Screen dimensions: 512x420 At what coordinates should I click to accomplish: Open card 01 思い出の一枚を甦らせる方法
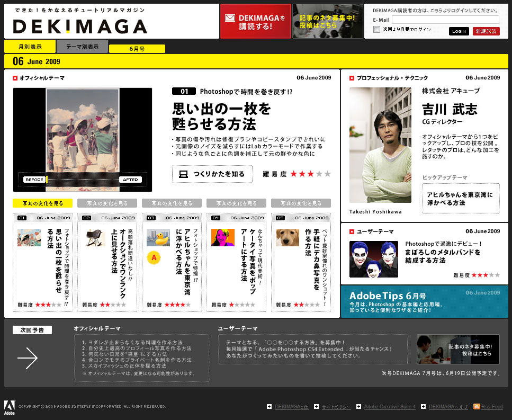42,263
